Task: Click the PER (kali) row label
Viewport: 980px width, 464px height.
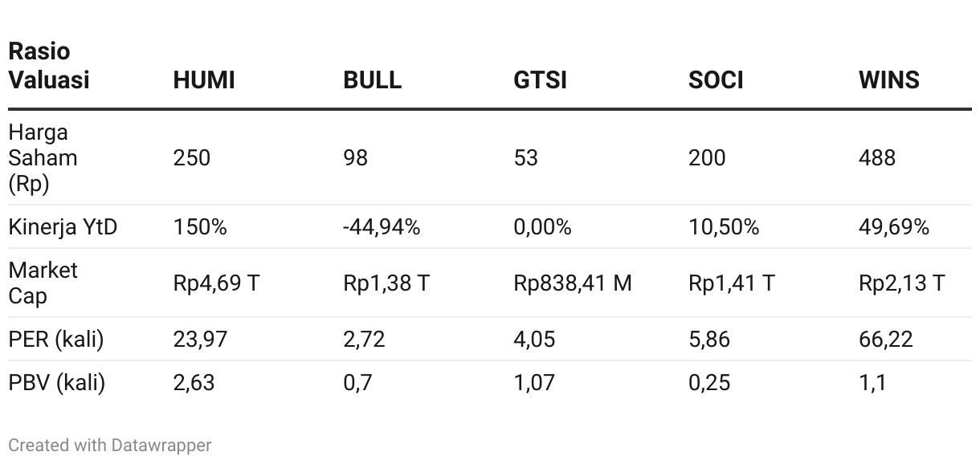Action: [56, 340]
